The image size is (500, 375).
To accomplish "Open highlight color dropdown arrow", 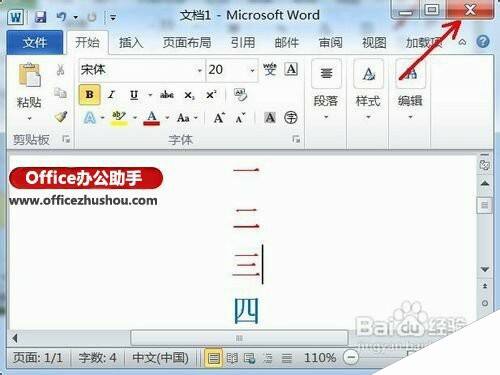I will pos(135,118).
